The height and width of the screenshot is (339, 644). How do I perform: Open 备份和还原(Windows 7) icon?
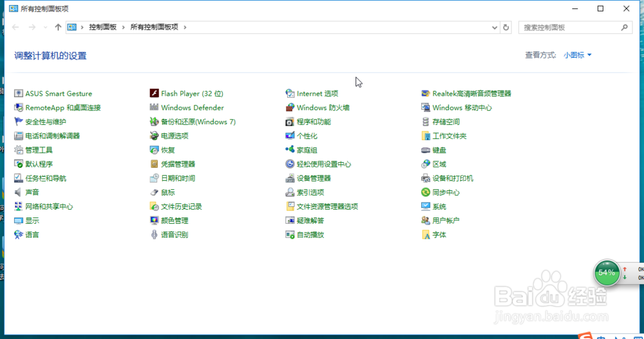tap(154, 122)
